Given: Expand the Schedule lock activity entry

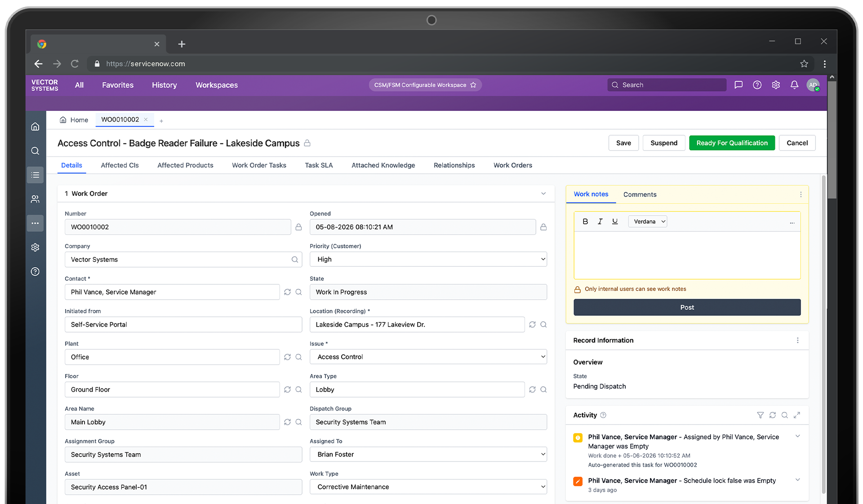Looking at the screenshot, I should (x=798, y=480).
